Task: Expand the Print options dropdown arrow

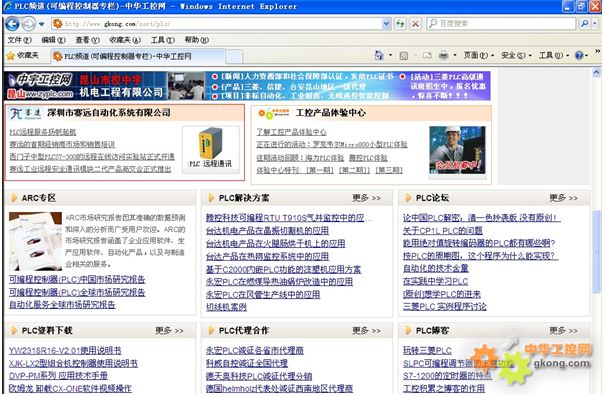Action: click(x=455, y=56)
